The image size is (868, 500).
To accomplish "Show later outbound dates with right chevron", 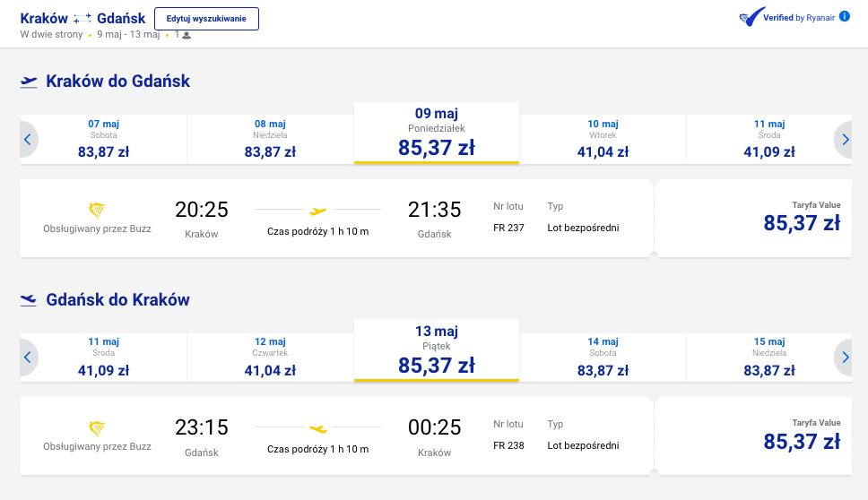I will pyautogui.click(x=844, y=140).
